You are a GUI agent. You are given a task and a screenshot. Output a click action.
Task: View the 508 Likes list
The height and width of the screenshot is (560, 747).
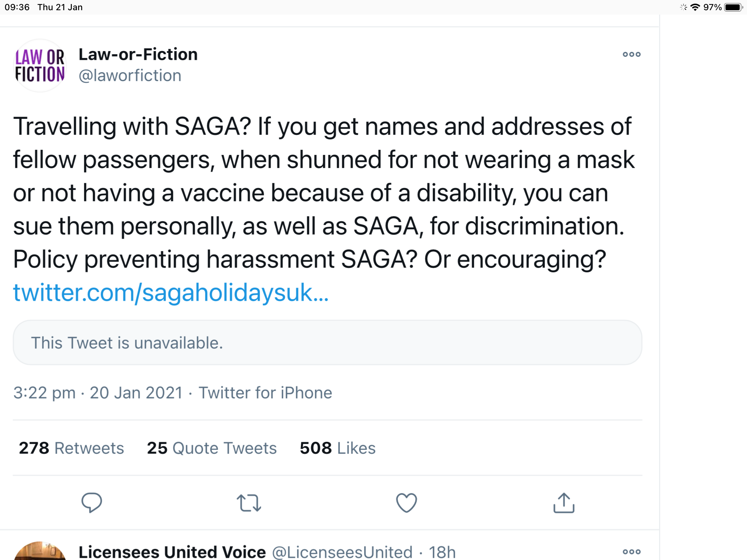pos(337,448)
